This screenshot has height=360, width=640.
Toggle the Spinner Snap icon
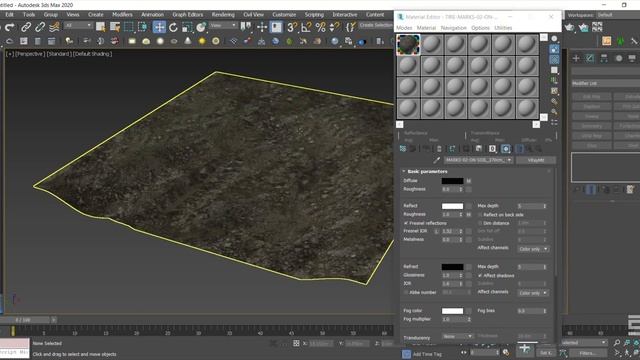[334, 27]
